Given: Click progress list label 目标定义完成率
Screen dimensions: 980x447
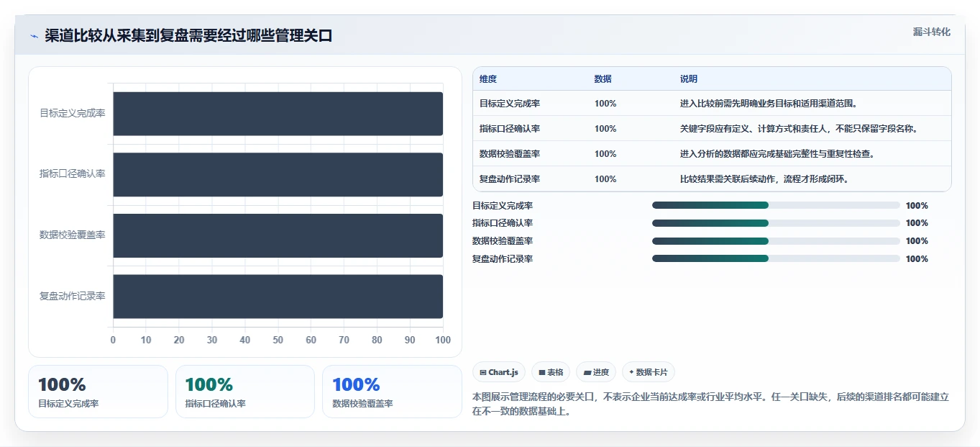Looking at the screenshot, I should (503, 205).
